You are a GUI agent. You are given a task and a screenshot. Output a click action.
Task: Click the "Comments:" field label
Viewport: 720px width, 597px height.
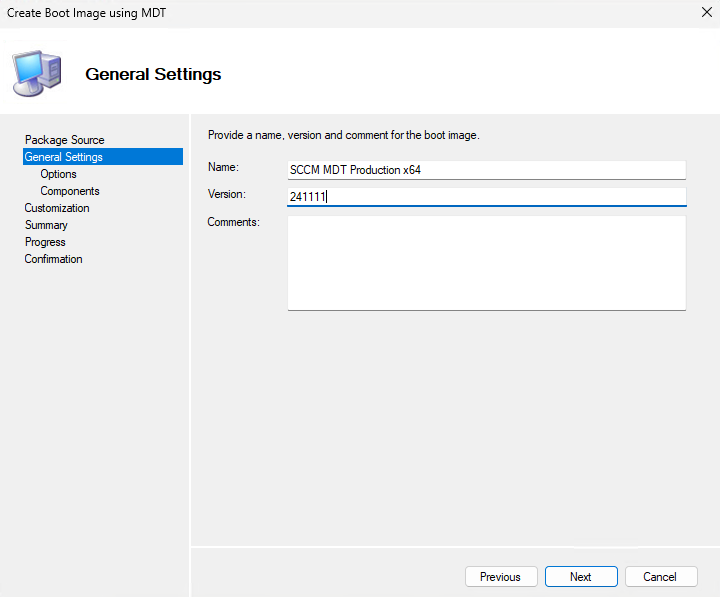click(x=234, y=222)
